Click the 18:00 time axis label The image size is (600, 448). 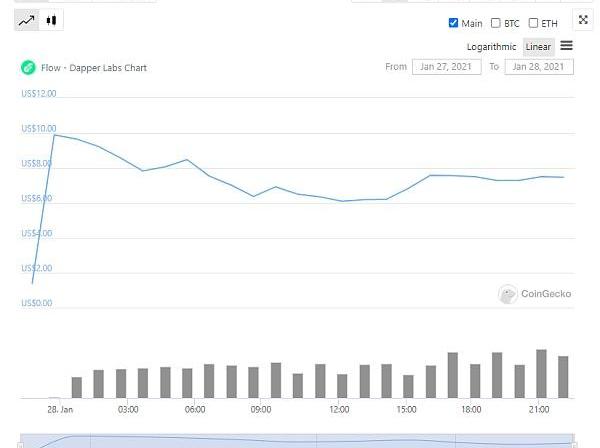click(x=471, y=409)
